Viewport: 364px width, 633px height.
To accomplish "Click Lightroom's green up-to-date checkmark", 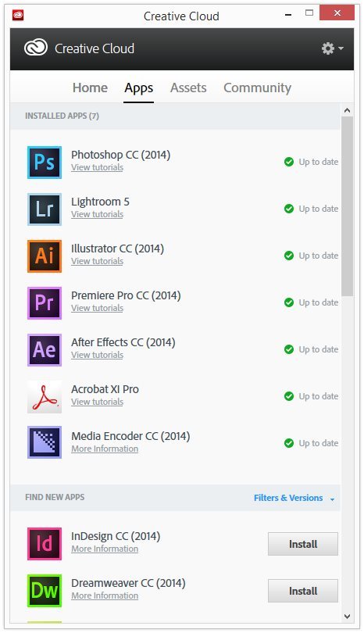I will point(289,209).
